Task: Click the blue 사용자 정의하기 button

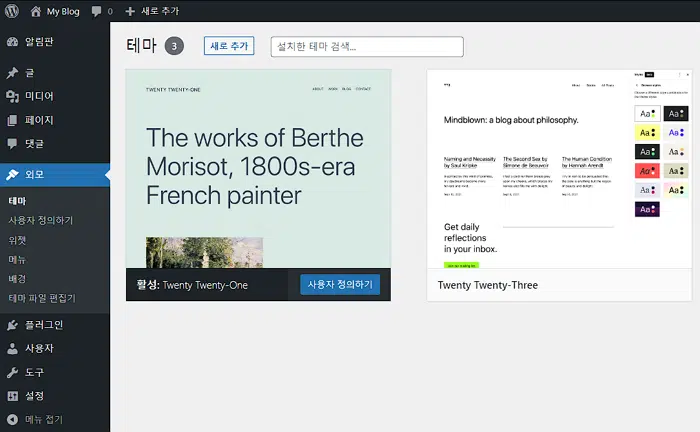Action: 340,285
